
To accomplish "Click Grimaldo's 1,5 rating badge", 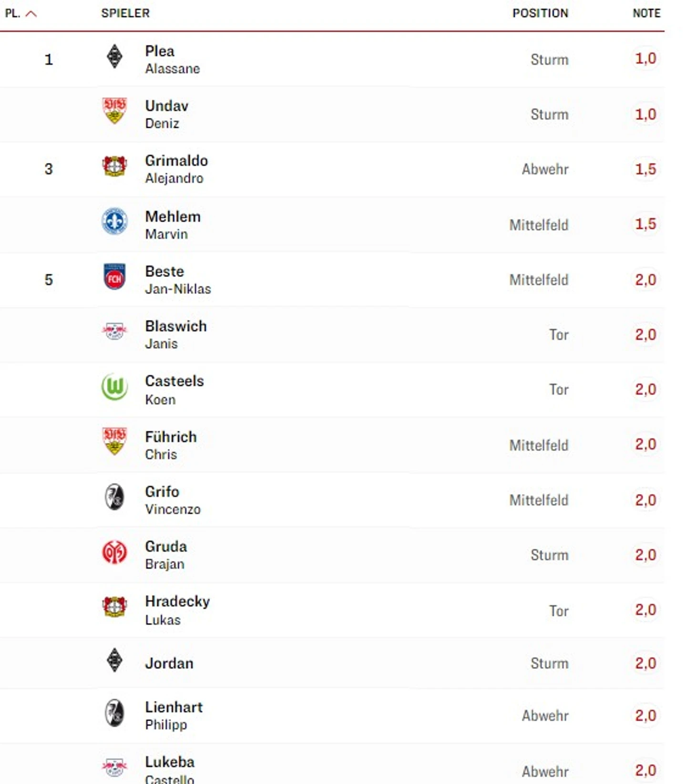I will pos(645,169).
